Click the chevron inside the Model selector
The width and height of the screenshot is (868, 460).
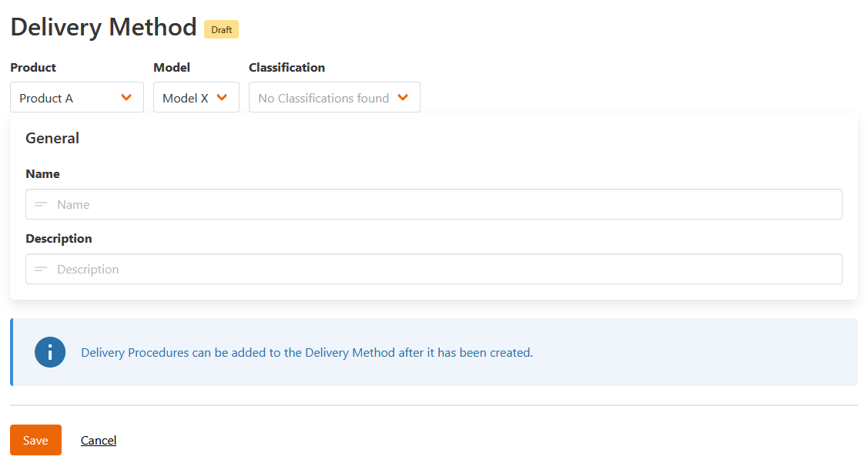[223, 97]
